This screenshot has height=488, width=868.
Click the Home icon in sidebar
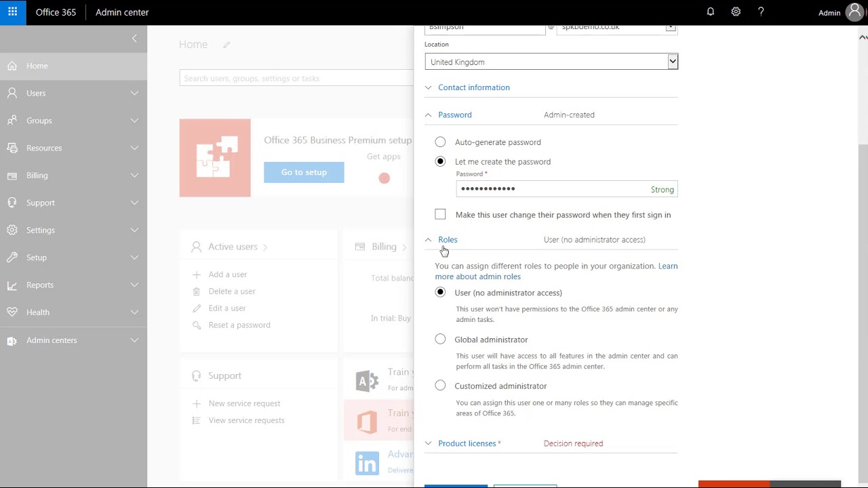tap(12, 66)
